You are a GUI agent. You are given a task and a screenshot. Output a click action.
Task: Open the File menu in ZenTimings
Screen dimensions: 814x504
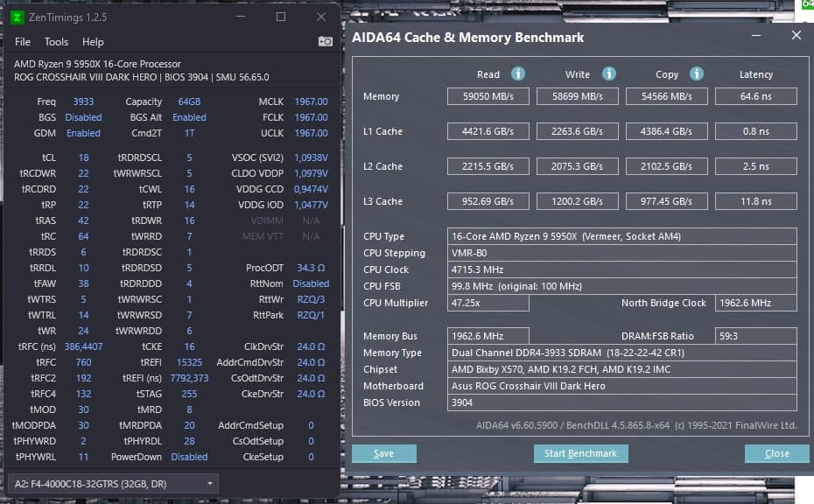23,42
